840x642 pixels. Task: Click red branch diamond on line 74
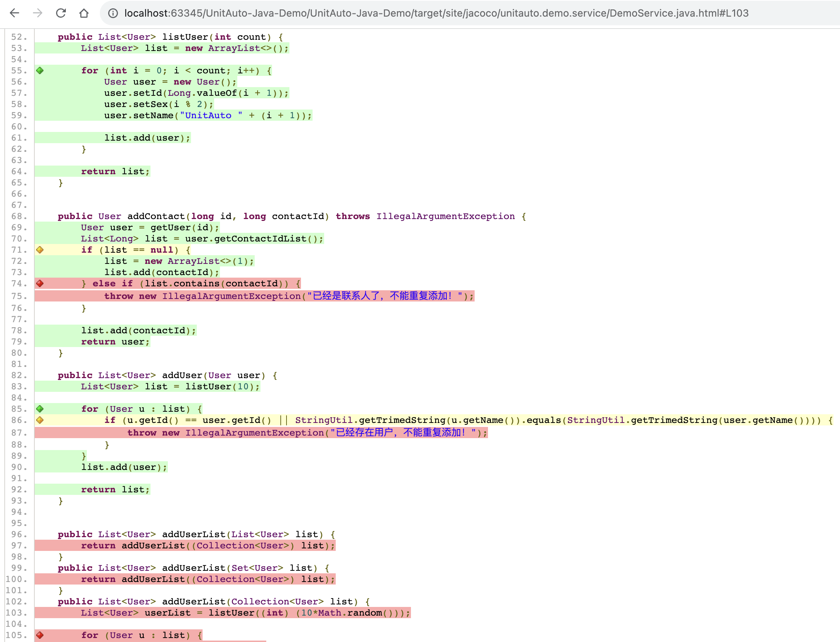click(x=40, y=283)
